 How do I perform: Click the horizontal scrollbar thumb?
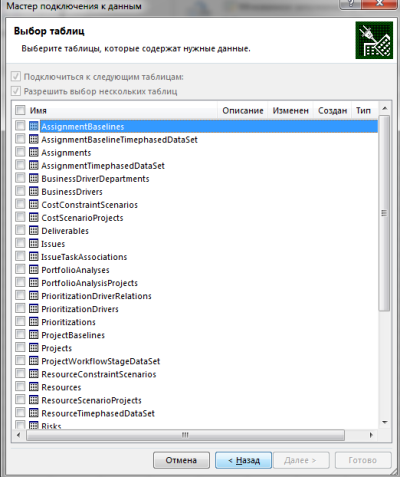(185, 435)
